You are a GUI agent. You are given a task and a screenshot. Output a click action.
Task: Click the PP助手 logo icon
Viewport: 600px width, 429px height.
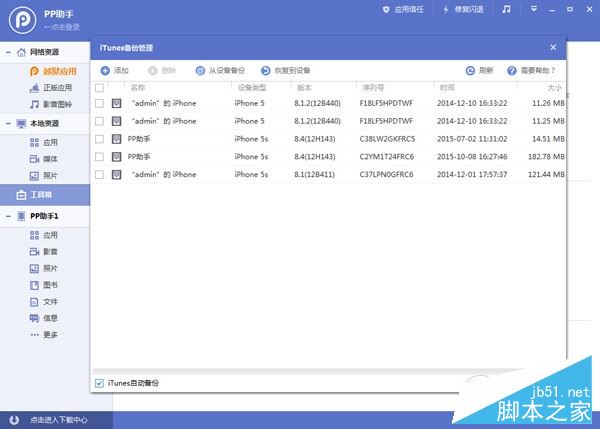[23, 20]
